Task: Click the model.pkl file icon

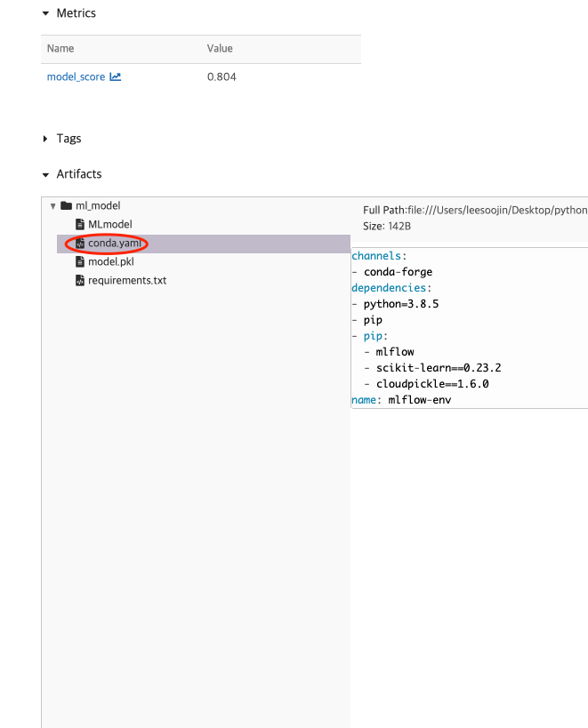Action: coord(80,262)
